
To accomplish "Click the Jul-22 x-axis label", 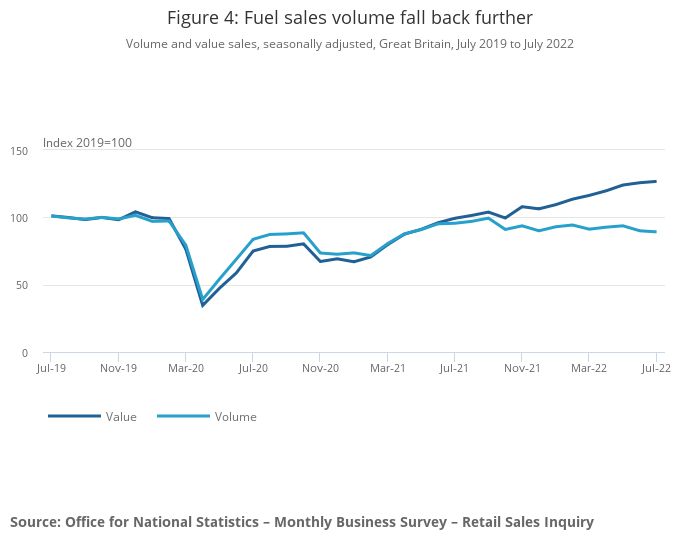I will 656,368.
